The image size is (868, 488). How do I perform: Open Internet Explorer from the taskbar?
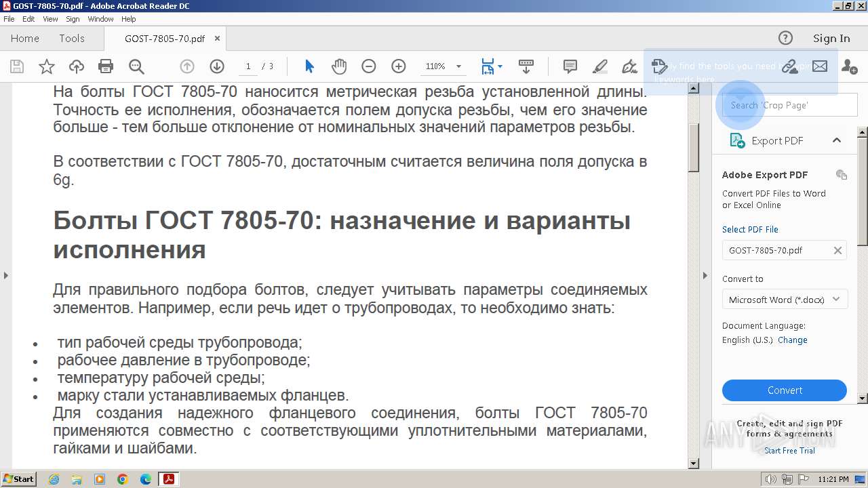pos(54,479)
